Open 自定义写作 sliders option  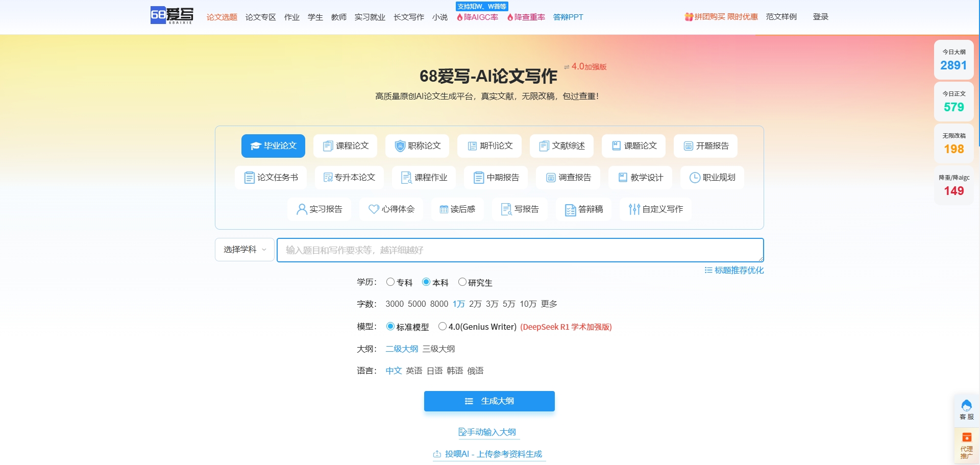tap(655, 209)
